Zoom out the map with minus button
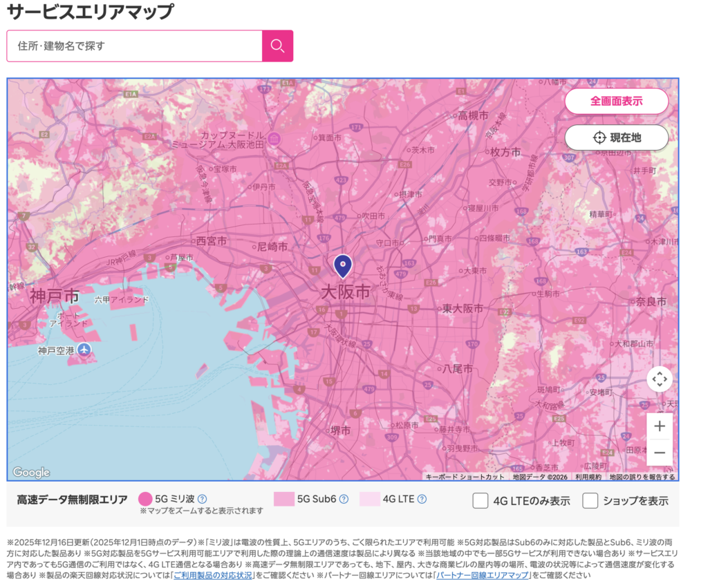Viewport: 708px width, 588px height. (659, 453)
